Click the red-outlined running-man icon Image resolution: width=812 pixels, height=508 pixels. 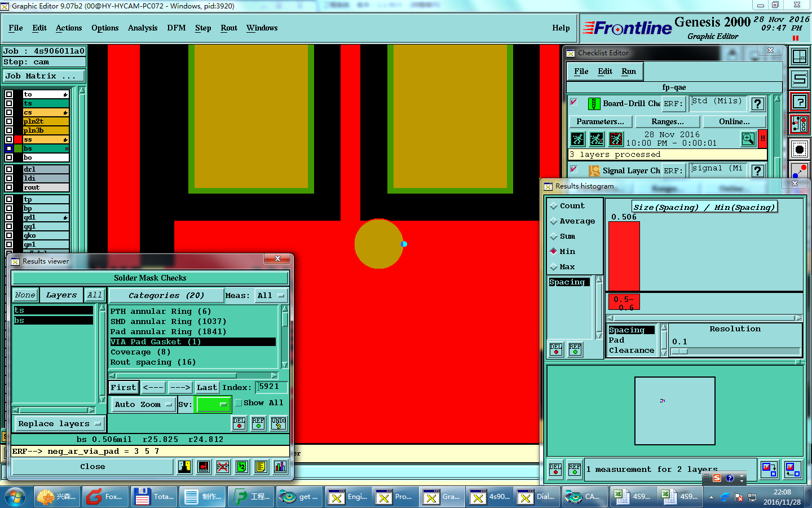[616, 139]
